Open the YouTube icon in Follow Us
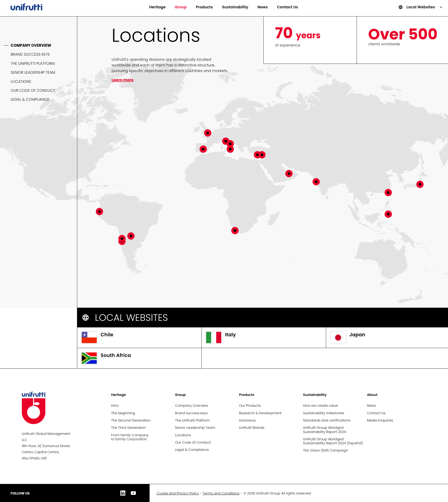This screenshot has width=448, height=502. tap(133, 493)
